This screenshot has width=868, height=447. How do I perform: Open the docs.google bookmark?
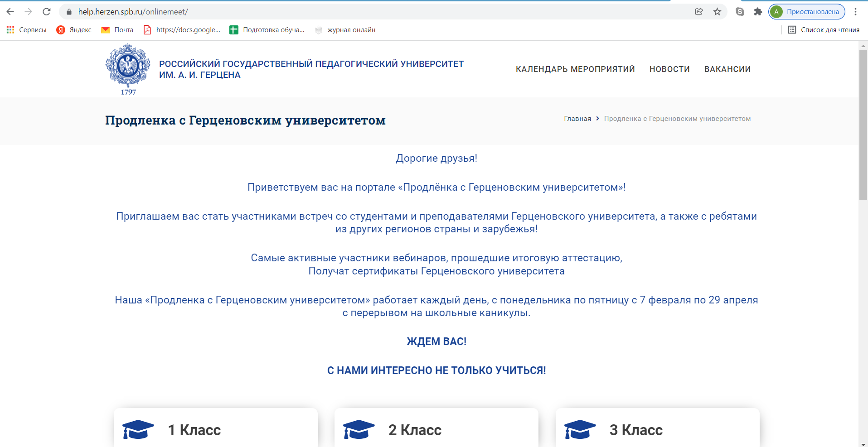182,30
